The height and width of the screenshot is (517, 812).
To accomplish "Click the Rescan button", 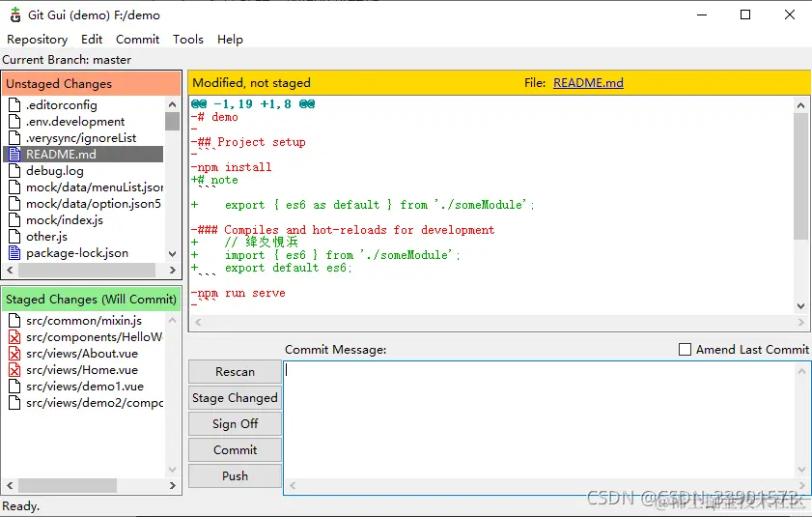I will coord(236,372).
